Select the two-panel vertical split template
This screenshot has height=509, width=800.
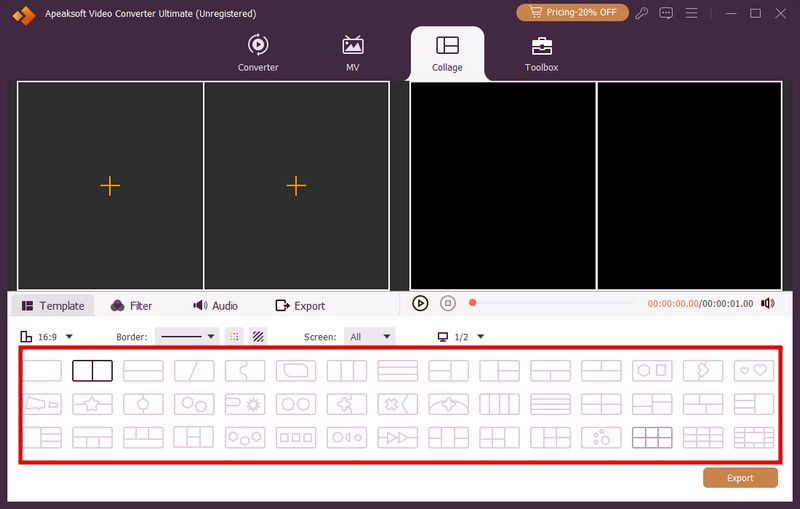pyautogui.click(x=92, y=371)
